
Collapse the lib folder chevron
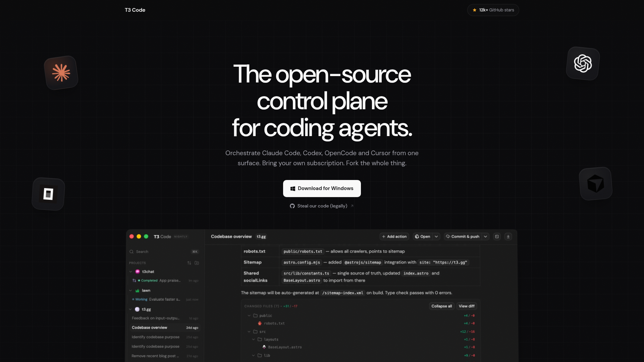[254, 356]
